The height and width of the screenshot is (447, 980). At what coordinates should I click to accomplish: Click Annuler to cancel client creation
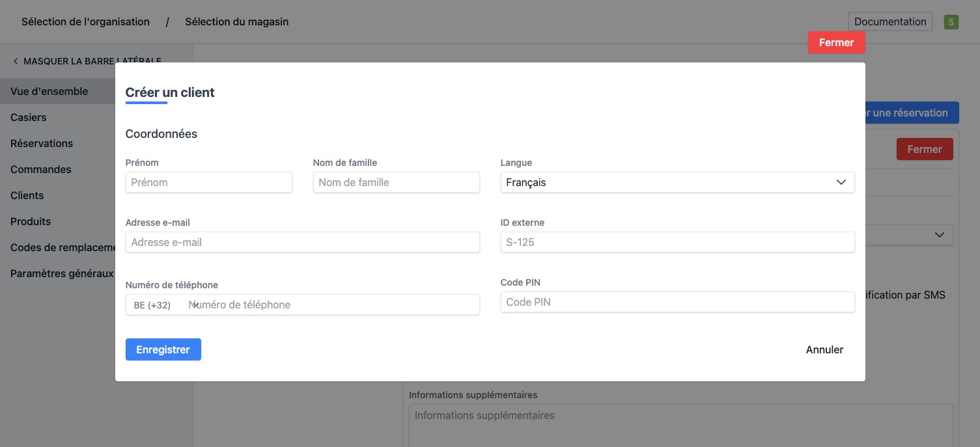[x=824, y=350]
